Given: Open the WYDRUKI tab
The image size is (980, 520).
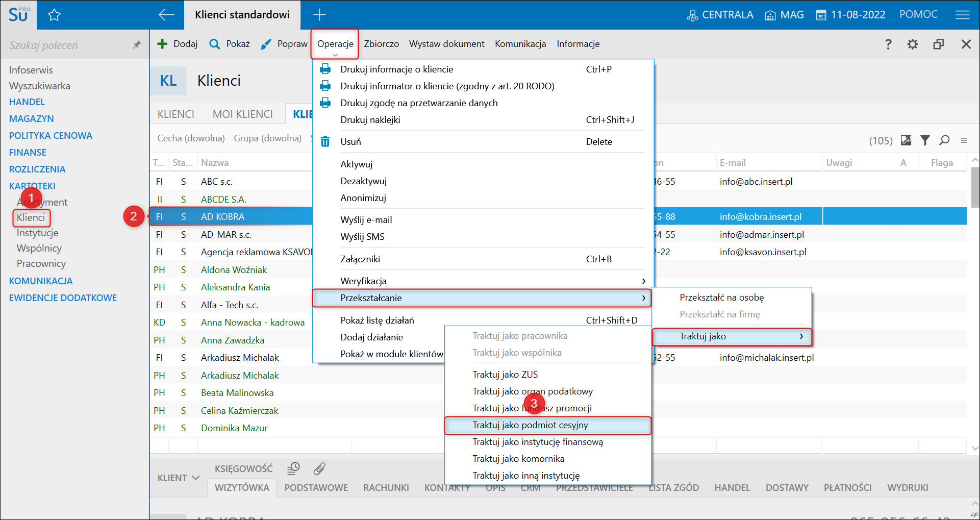Looking at the screenshot, I should tap(908, 488).
